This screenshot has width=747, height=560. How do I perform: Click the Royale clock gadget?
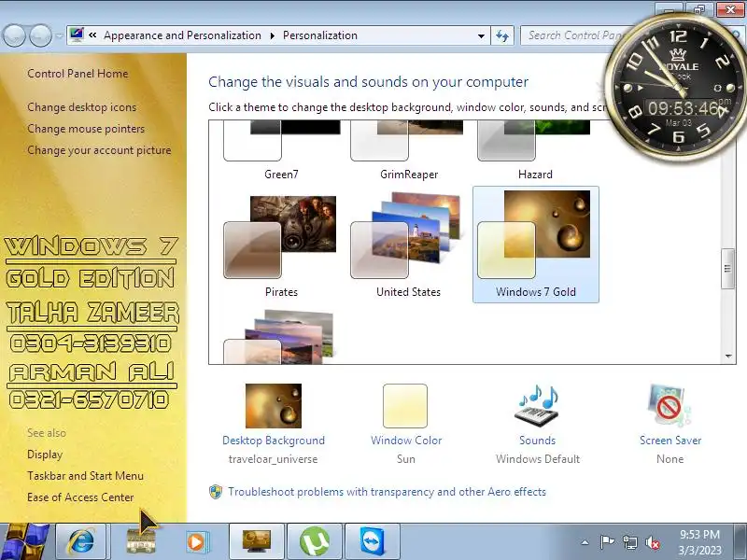point(676,88)
